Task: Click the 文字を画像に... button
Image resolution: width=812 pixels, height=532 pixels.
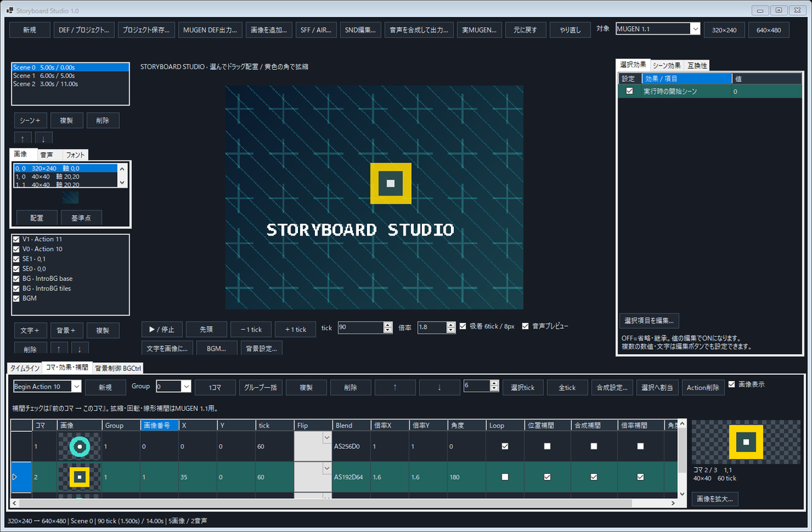Action: [167, 349]
